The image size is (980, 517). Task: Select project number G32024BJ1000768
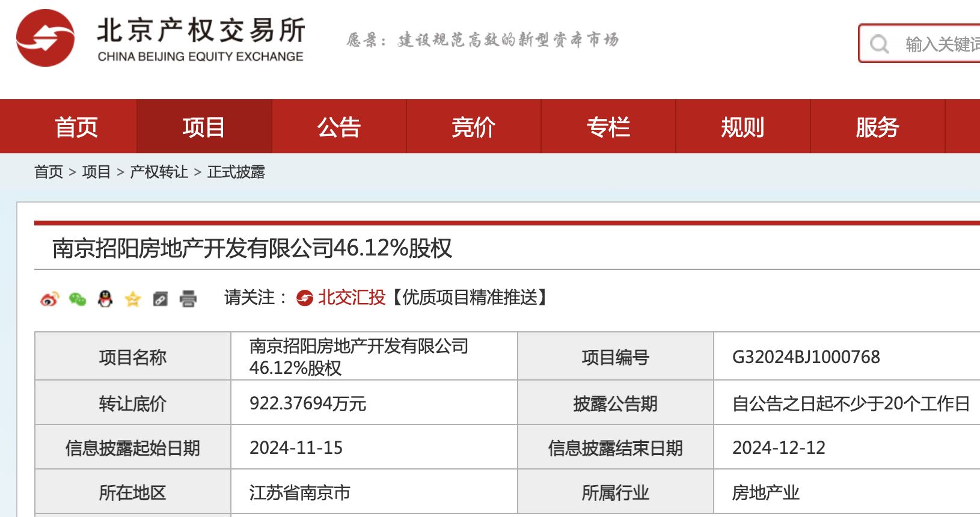pos(806,357)
